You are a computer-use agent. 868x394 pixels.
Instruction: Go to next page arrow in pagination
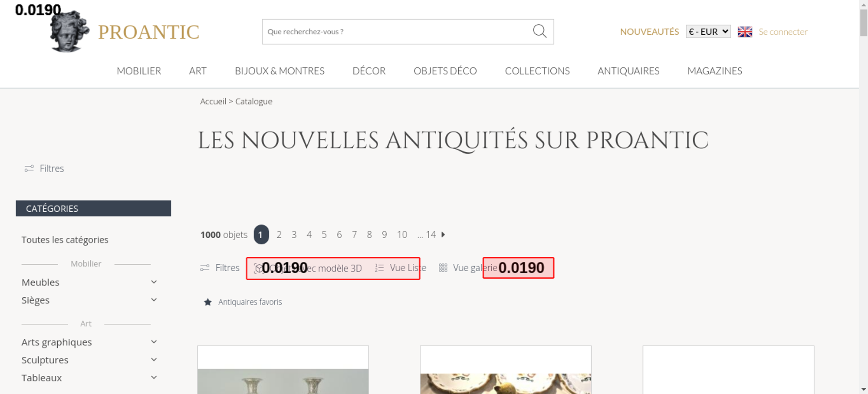pos(443,235)
